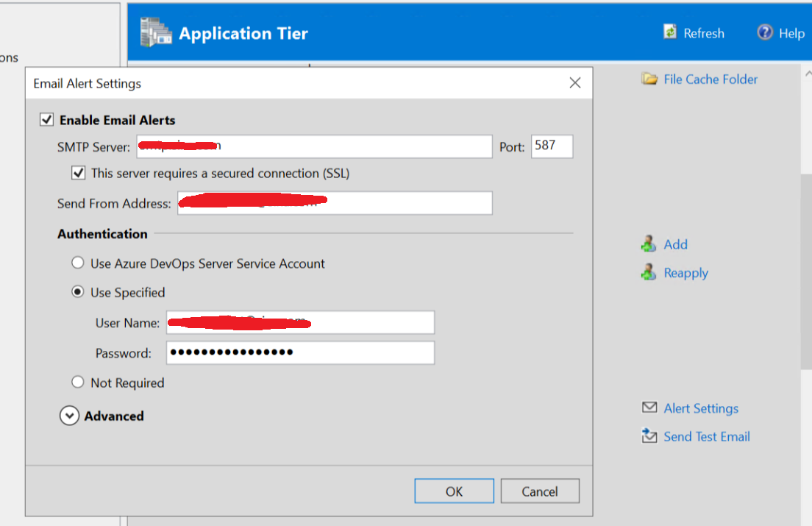Image resolution: width=812 pixels, height=526 pixels.
Task: Expand the Advanced section
Action: [x=69, y=415]
